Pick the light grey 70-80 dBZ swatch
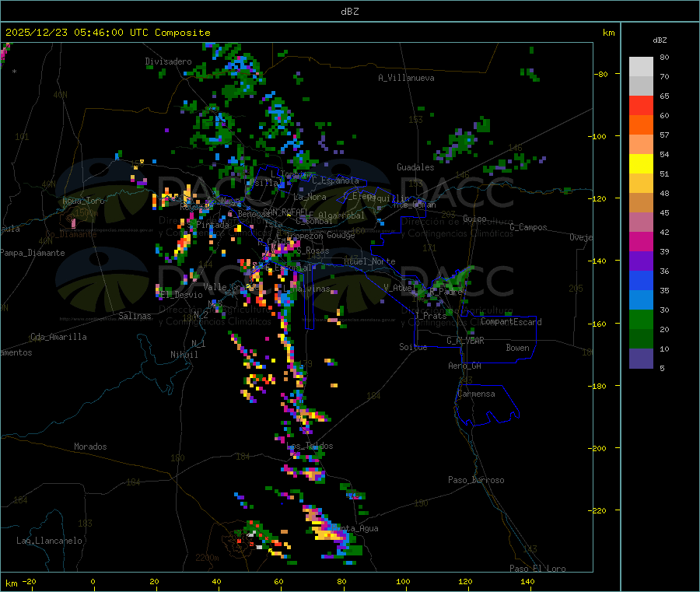 [641, 67]
